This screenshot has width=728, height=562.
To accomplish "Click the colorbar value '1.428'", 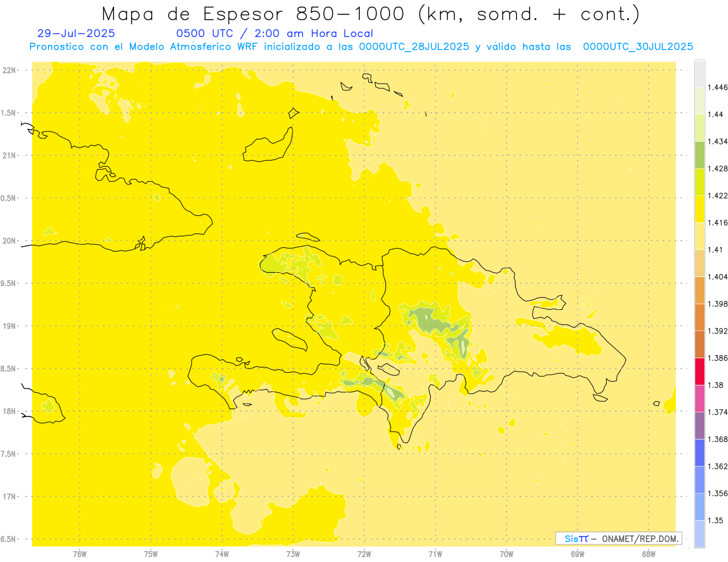I will pyautogui.click(x=718, y=169).
